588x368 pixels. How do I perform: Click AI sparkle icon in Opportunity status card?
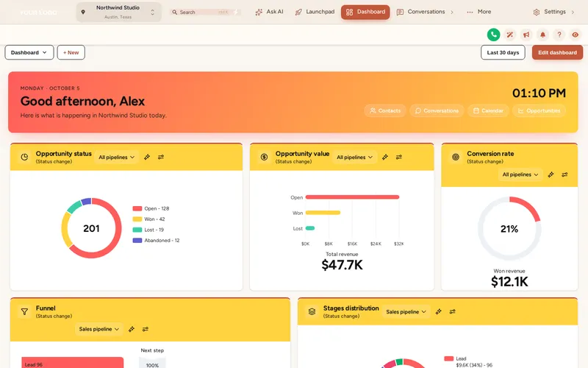coord(147,157)
